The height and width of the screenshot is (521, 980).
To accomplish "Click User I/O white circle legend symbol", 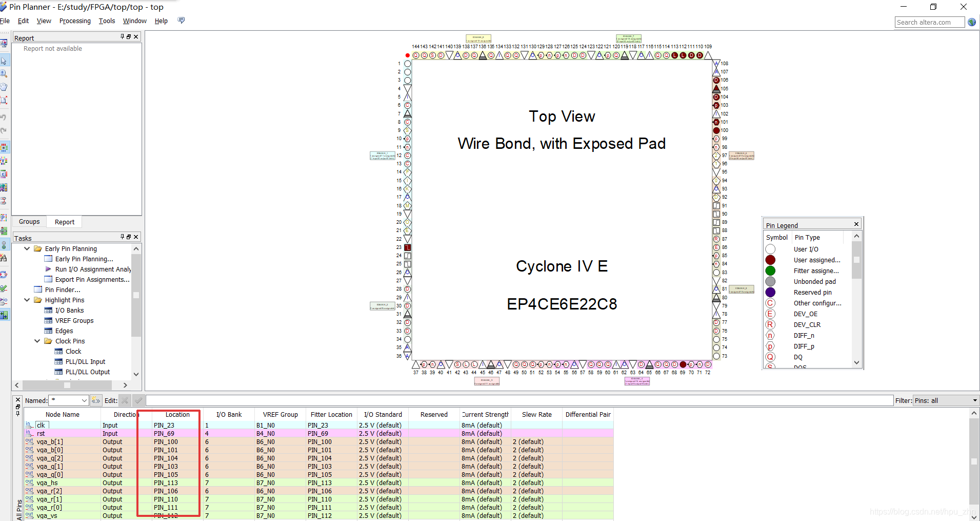I will (770, 249).
